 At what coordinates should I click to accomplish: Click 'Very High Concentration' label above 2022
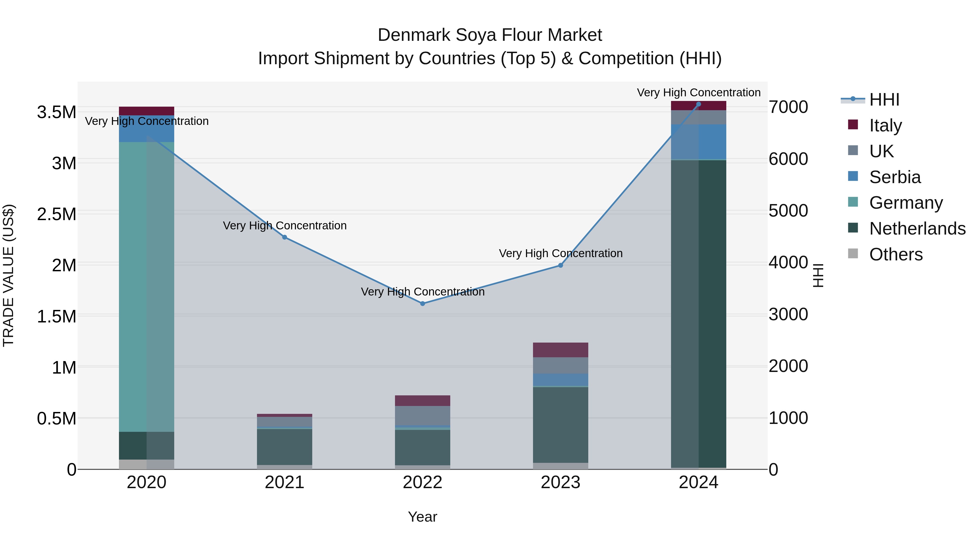[x=423, y=292]
